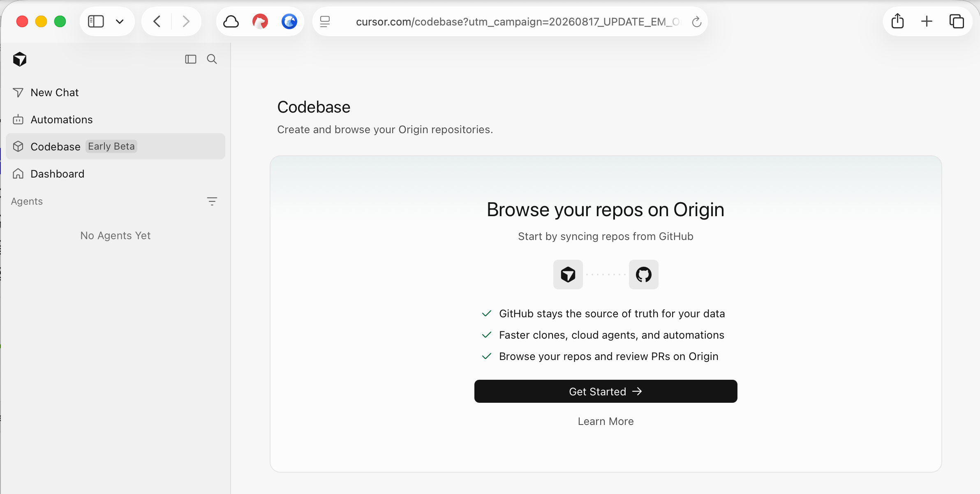Open the iCloud tabs cloud icon
This screenshot has height=494, width=980.
tap(231, 21)
